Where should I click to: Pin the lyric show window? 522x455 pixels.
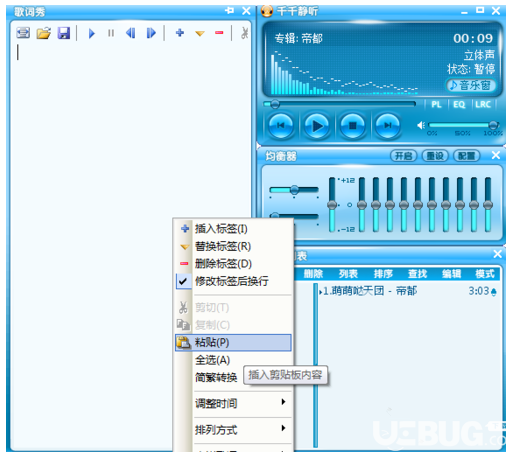[229, 11]
